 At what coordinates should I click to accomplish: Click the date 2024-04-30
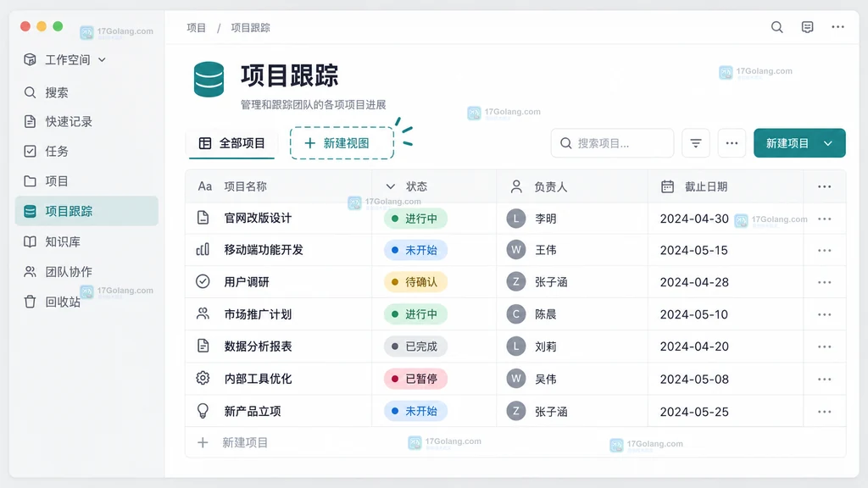(x=694, y=219)
